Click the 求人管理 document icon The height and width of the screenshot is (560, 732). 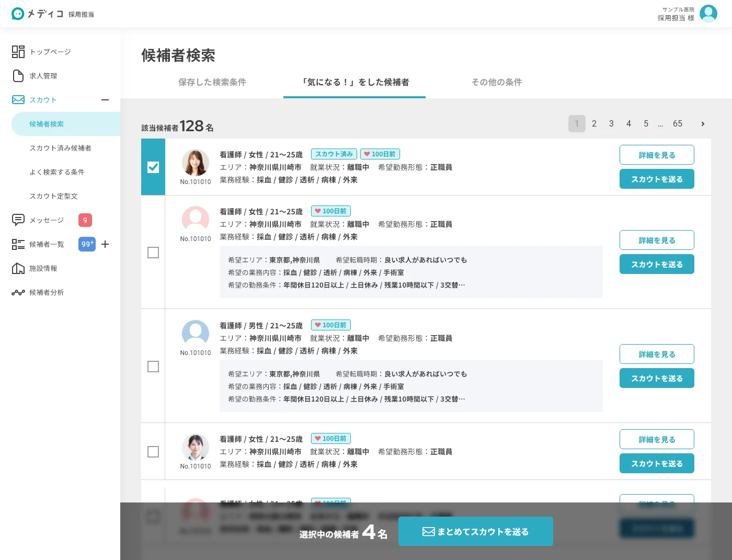(x=18, y=76)
